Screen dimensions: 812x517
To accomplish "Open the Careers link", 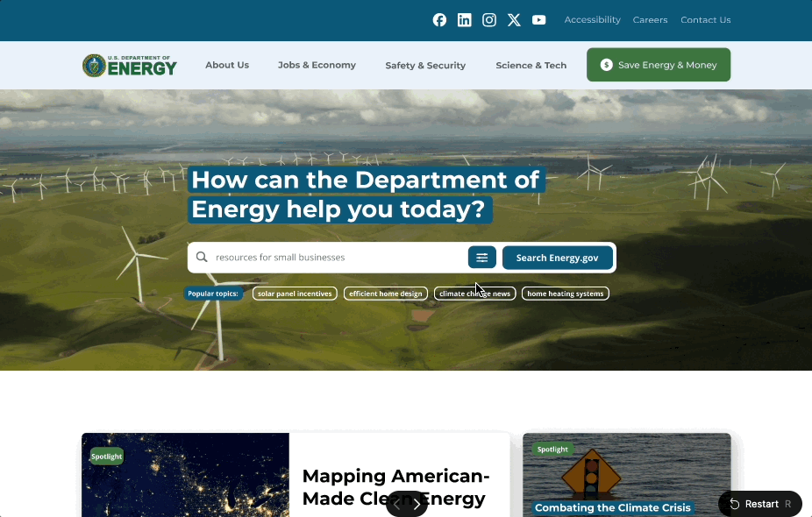I will coord(650,19).
